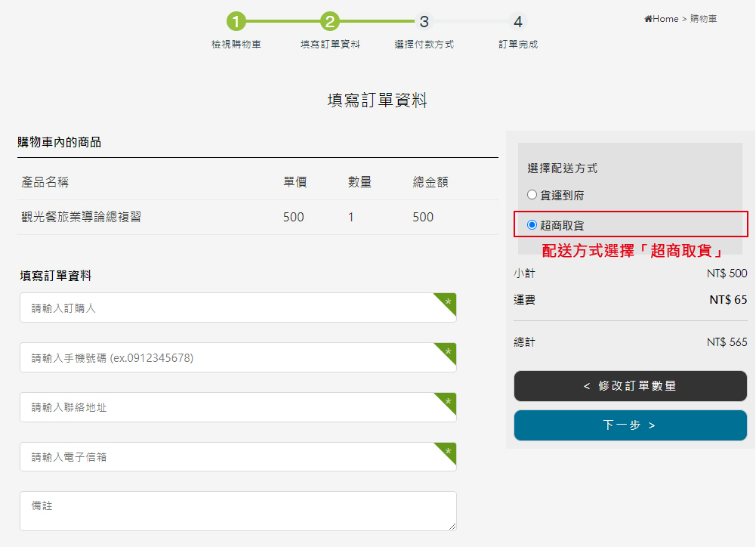Click the 購物車內的商品 heading
The width and height of the screenshot is (756, 547).
(60, 142)
